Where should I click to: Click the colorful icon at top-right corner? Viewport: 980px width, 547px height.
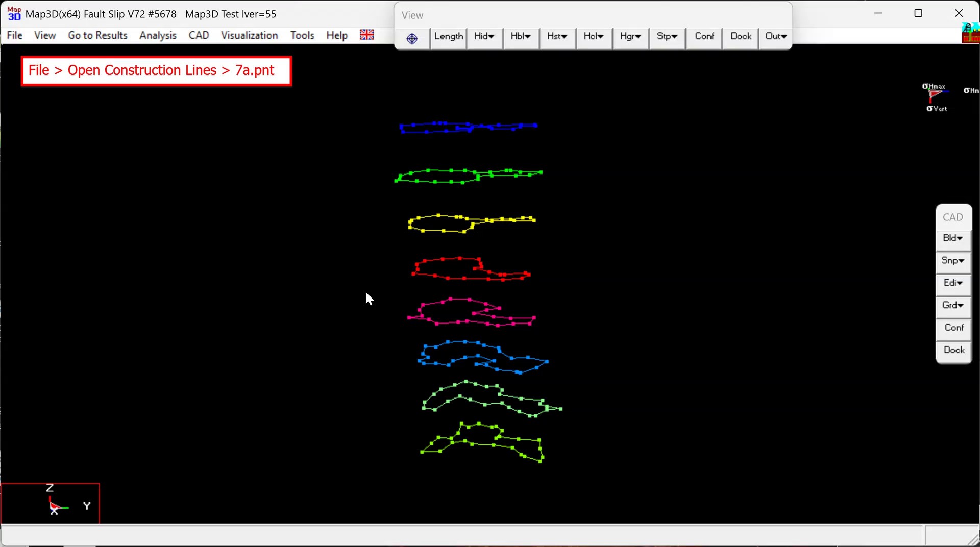pyautogui.click(x=970, y=34)
